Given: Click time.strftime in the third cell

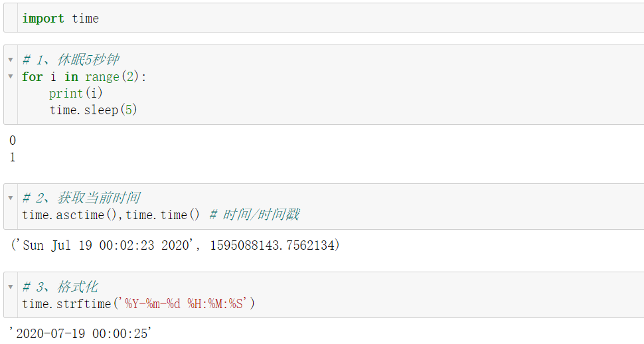Looking at the screenshot, I should point(66,303).
